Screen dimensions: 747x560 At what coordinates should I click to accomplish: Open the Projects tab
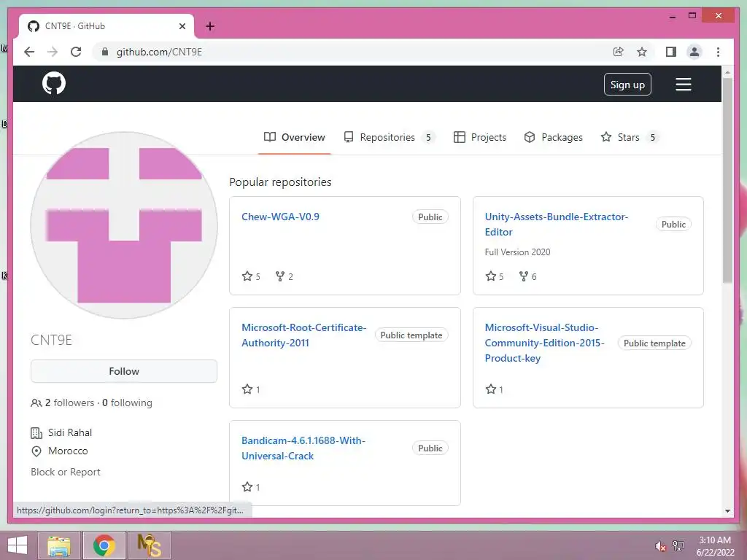point(480,137)
